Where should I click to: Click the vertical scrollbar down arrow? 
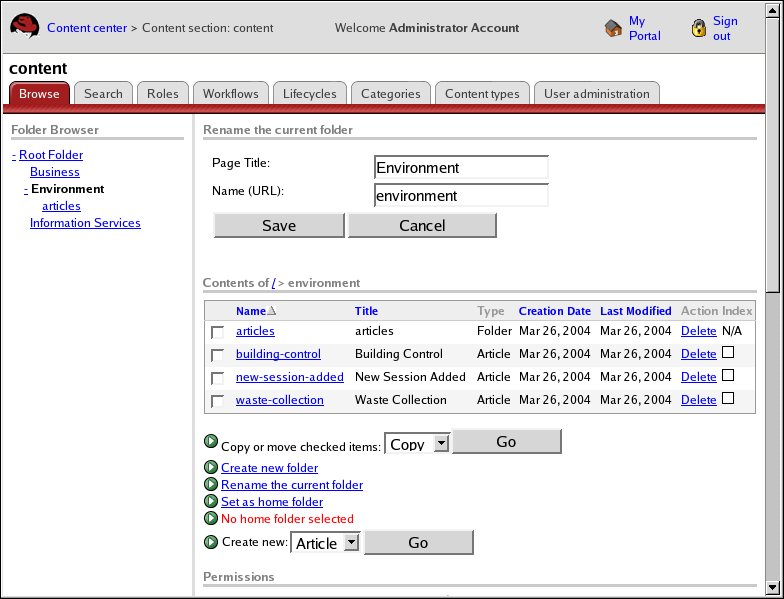click(x=772, y=588)
